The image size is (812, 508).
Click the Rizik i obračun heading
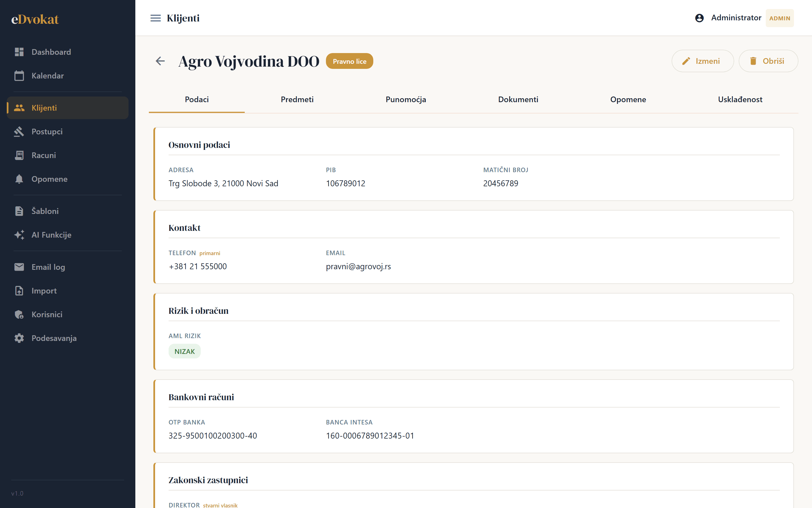click(198, 311)
